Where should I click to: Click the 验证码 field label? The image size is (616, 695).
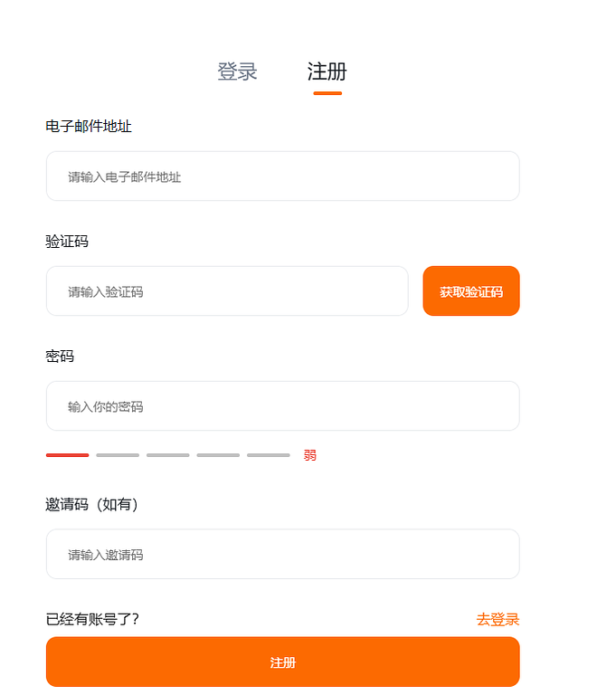[x=67, y=242]
